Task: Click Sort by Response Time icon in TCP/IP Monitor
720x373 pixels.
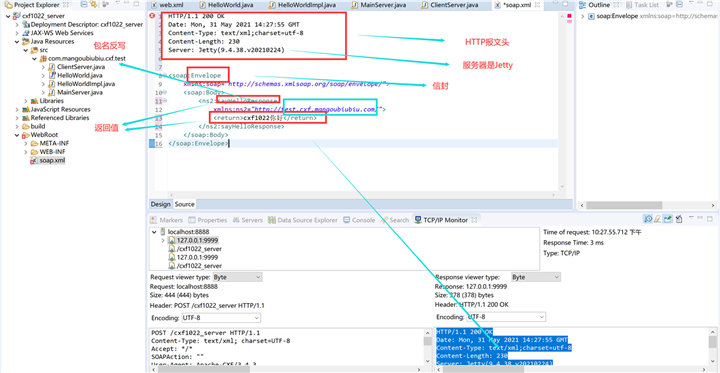Action: click(x=648, y=220)
